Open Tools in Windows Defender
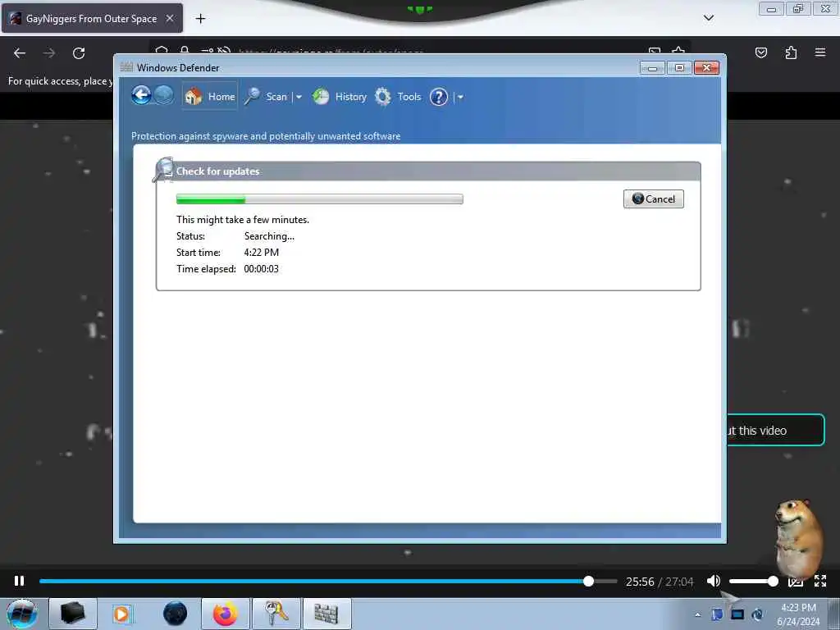 [398, 97]
